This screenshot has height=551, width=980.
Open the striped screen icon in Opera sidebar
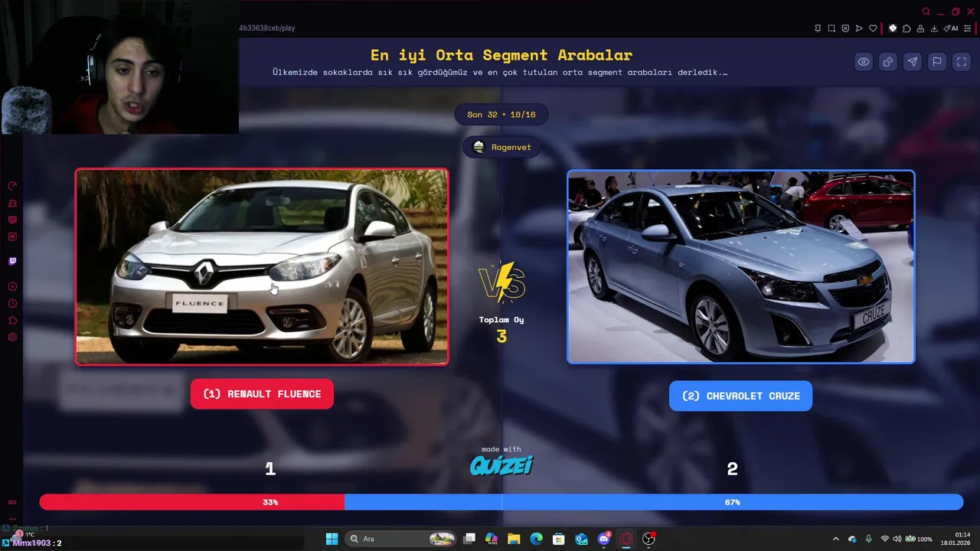point(12,220)
